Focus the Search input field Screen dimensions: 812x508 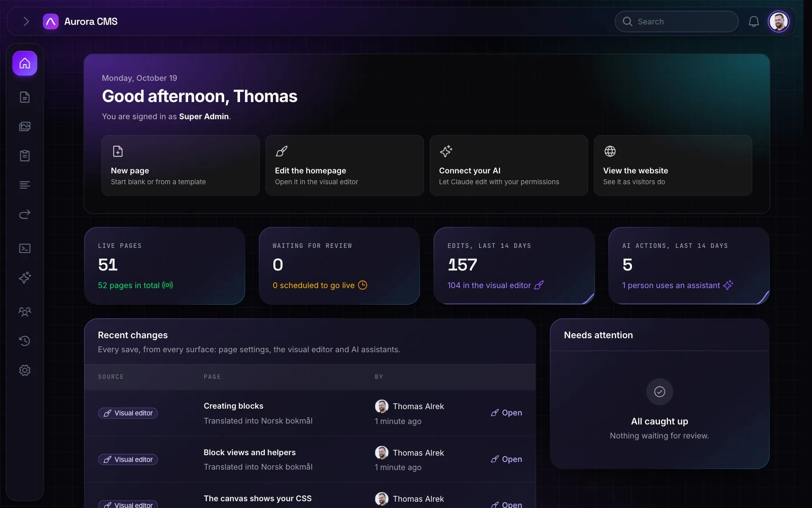(676, 21)
